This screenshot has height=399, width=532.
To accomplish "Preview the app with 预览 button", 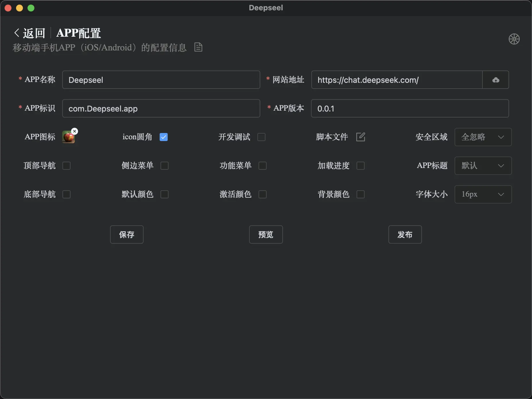I will (x=266, y=234).
